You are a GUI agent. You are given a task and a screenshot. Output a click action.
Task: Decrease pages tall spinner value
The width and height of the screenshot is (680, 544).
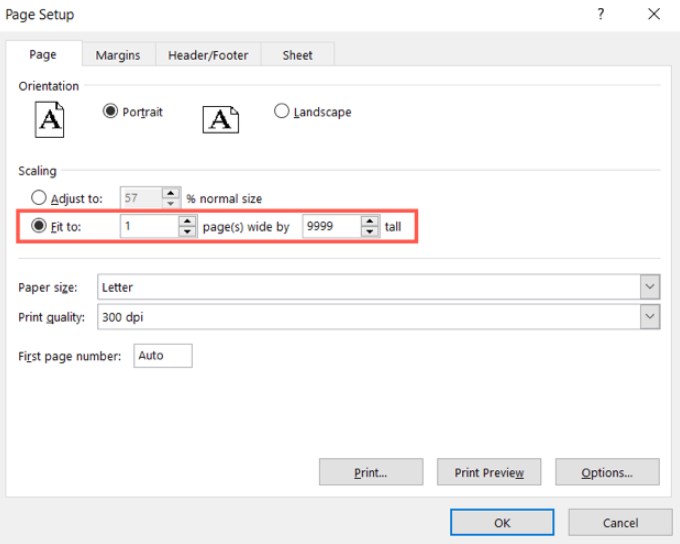(369, 232)
